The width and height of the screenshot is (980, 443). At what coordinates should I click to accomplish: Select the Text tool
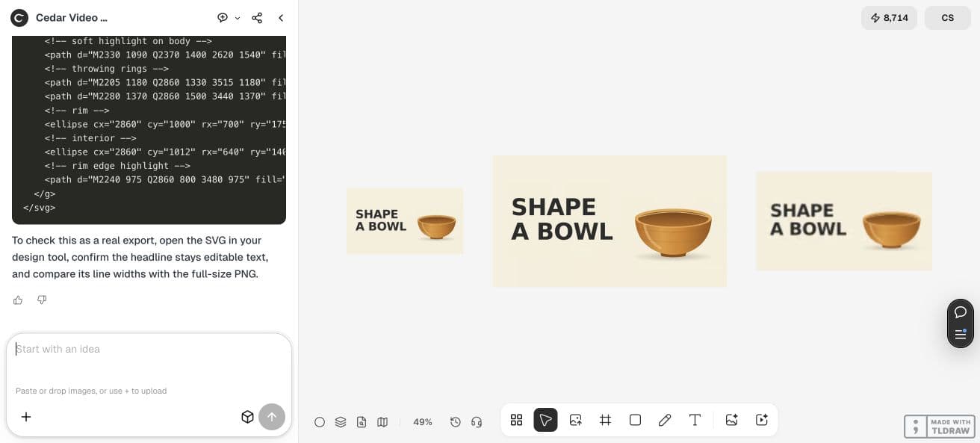coord(695,420)
